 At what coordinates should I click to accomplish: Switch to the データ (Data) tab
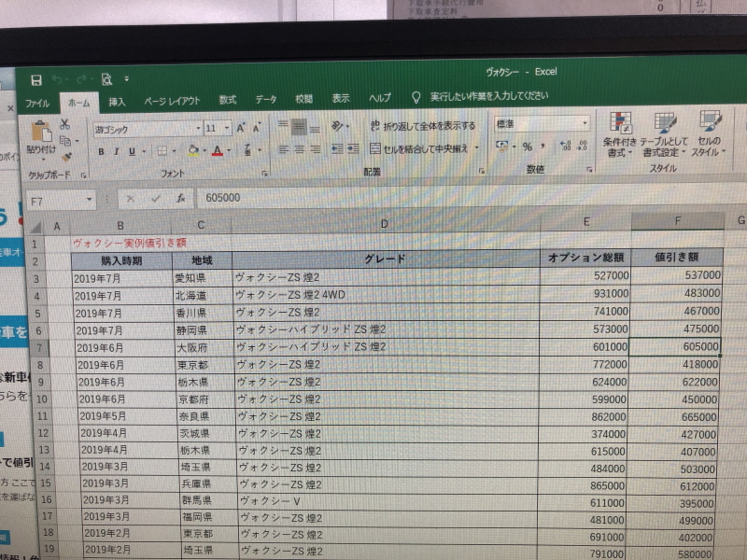pyautogui.click(x=266, y=100)
